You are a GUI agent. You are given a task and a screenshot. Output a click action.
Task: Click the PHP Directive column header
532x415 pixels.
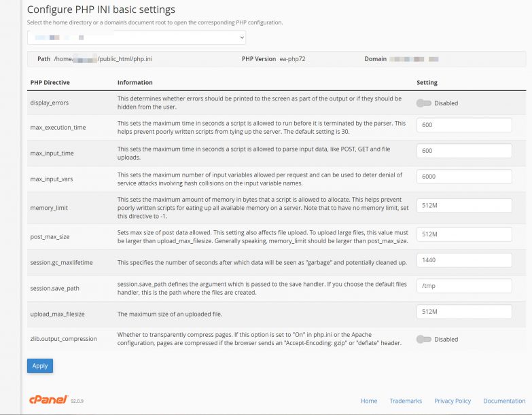pos(50,83)
